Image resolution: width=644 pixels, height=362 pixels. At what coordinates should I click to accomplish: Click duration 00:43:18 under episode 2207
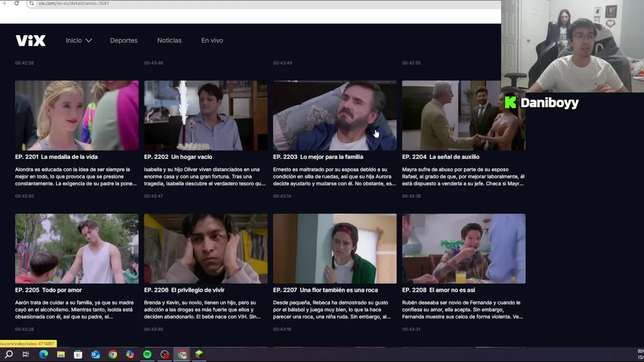click(282, 329)
